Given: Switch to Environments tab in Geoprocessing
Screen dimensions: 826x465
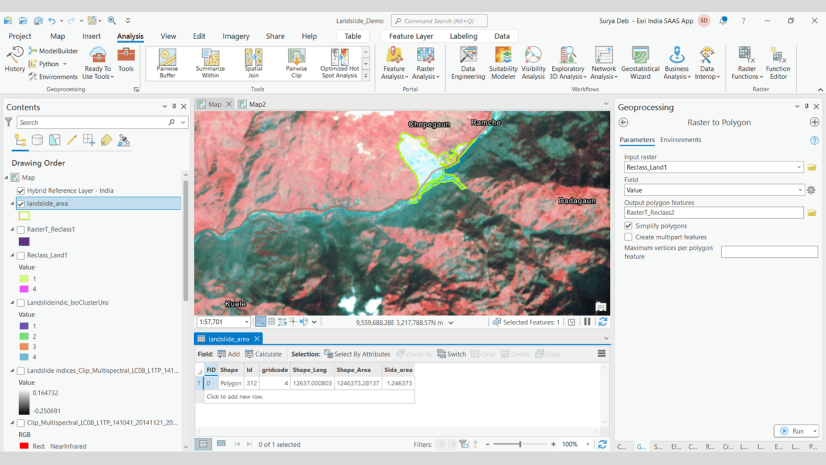Looking at the screenshot, I should pyautogui.click(x=681, y=140).
